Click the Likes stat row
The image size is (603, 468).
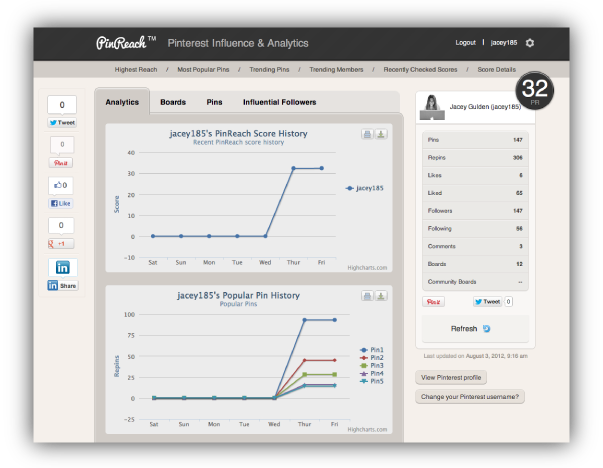475,175
